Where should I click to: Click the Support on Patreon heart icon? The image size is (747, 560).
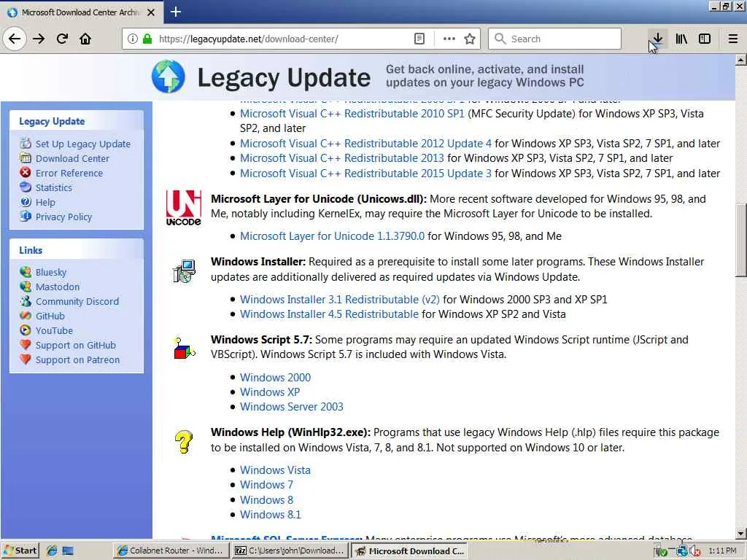(x=26, y=359)
